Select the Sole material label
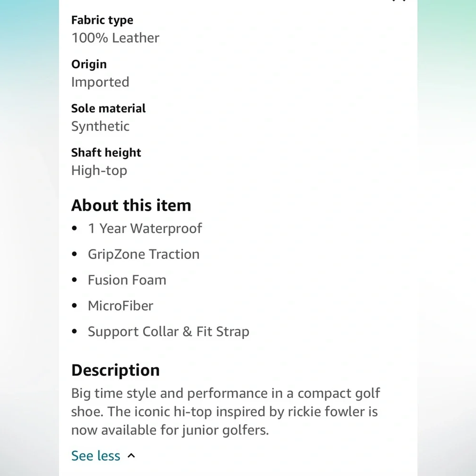Viewport: 476px width, 476px height. tap(109, 109)
